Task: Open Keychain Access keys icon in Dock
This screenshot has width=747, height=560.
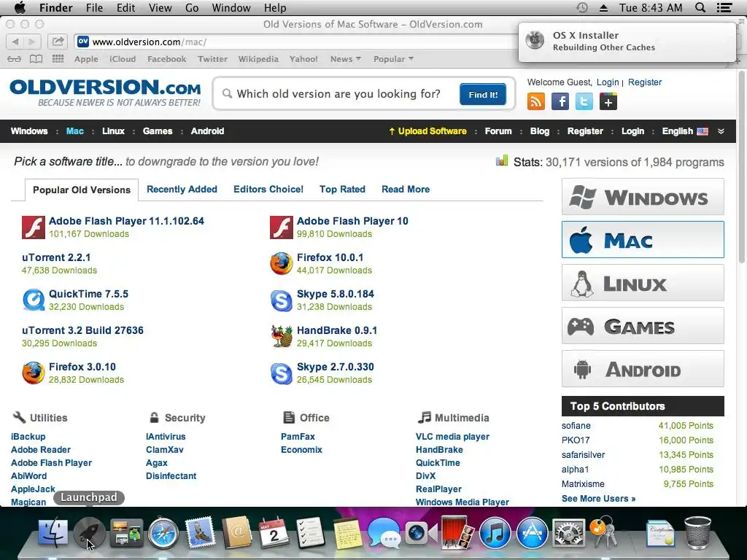Action: pos(603,532)
